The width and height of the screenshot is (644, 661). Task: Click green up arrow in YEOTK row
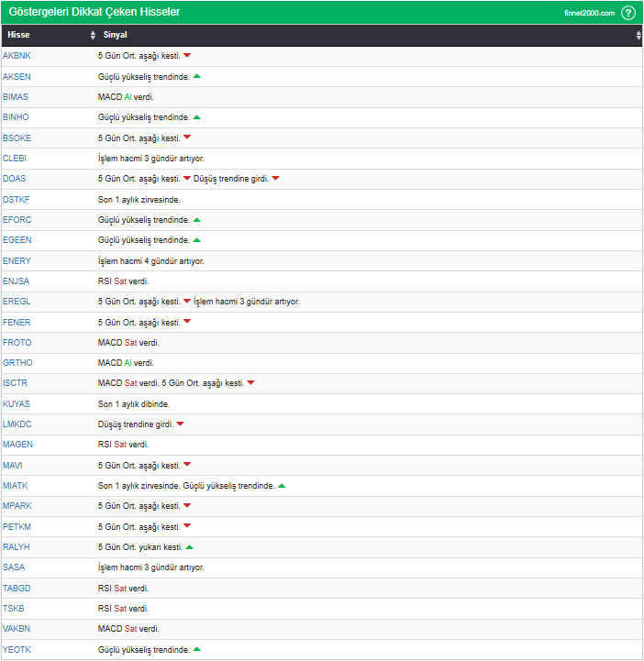197,649
